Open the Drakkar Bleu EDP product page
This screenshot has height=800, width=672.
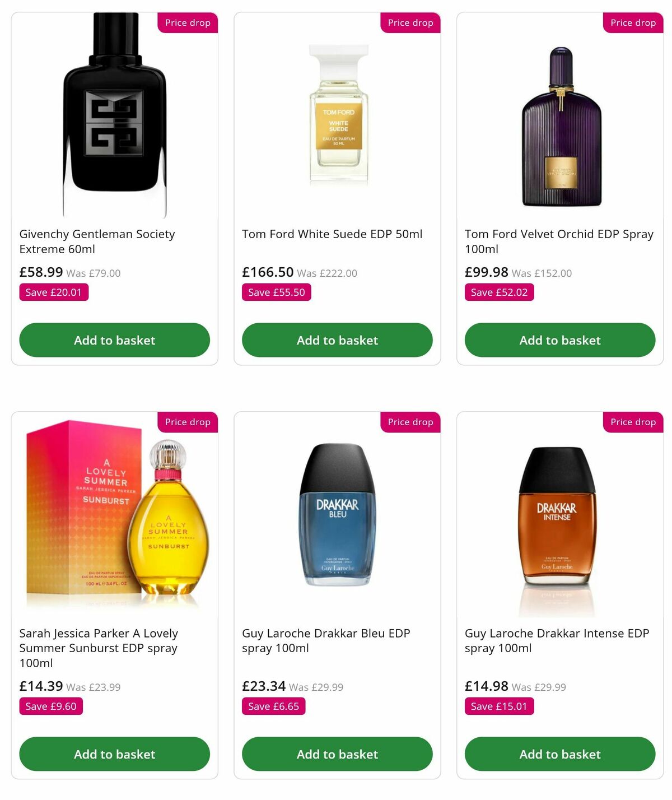pyautogui.click(x=326, y=640)
